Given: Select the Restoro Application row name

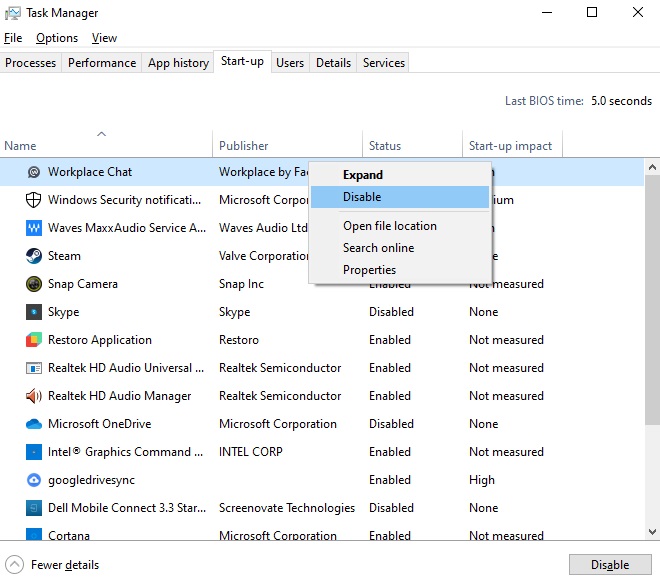Looking at the screenshot, I should pyautogui.click(x=100, y=340).
